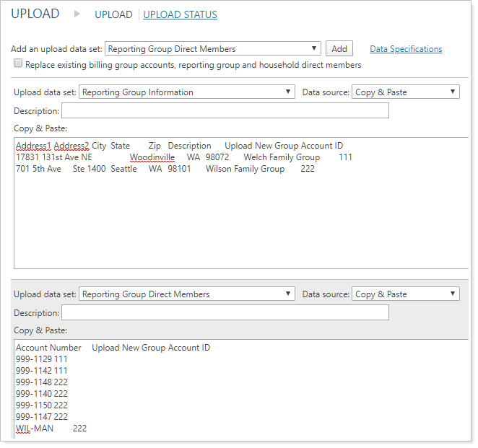Click the arrow icon beside the UPLOAD heading
Viewport: 478px width, 448px height.
click(77, 14)
